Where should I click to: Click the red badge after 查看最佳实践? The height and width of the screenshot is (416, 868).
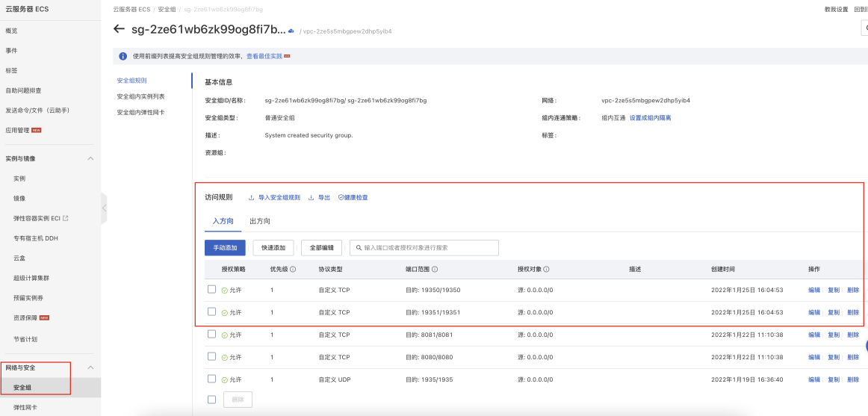coord(288,57)
